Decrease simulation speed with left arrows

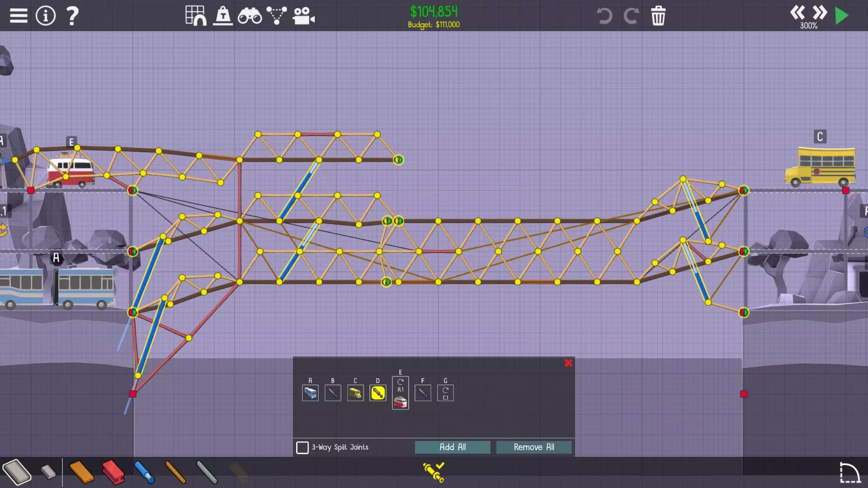click(x=797, y=13)
